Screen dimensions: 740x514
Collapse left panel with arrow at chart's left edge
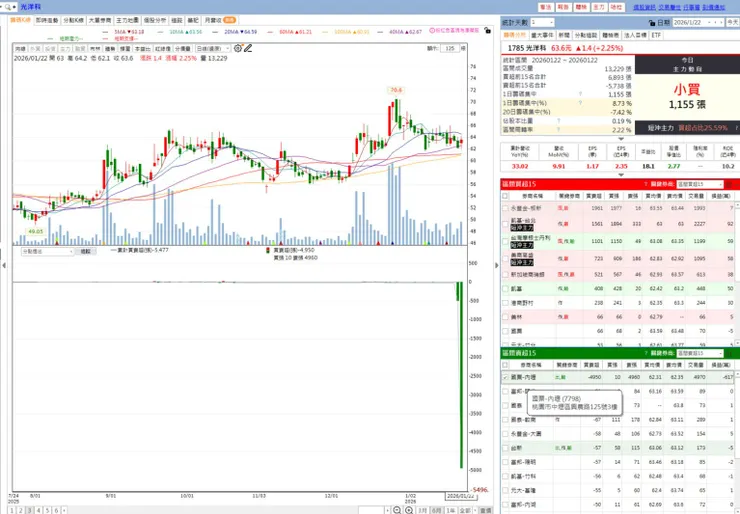(x=4, y=265)
